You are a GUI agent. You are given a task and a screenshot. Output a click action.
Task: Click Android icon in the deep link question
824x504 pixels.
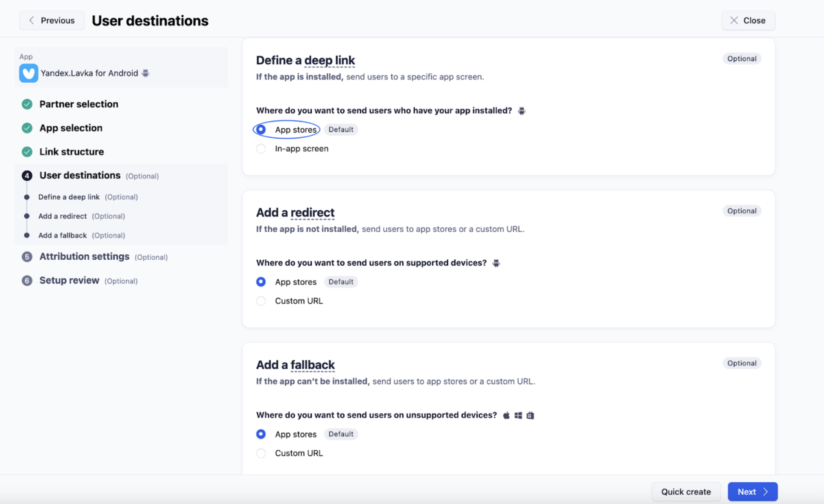(x=521, y=111)
